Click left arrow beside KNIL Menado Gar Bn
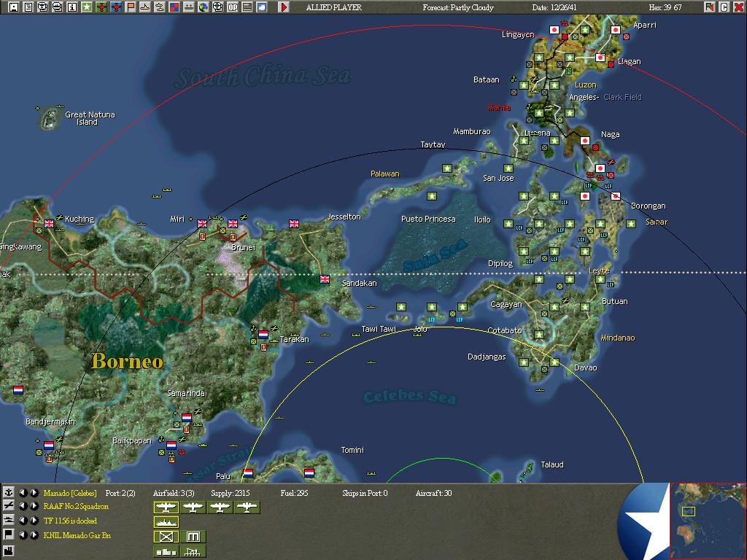 23,534
